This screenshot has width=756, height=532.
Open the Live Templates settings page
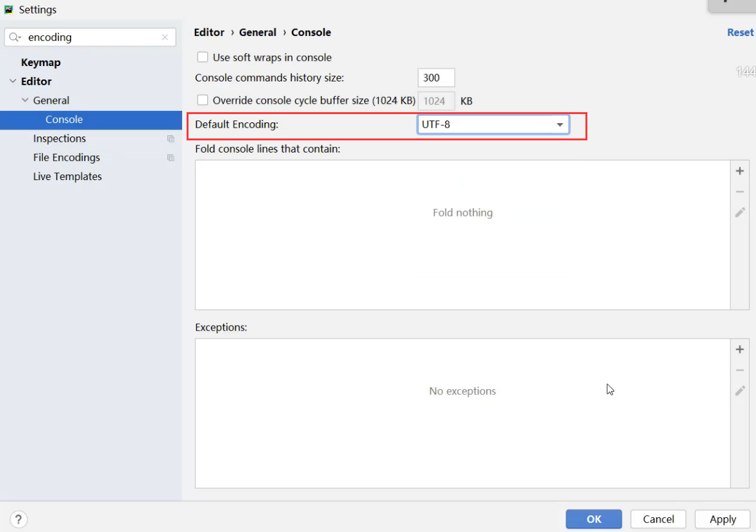[67, 177]
